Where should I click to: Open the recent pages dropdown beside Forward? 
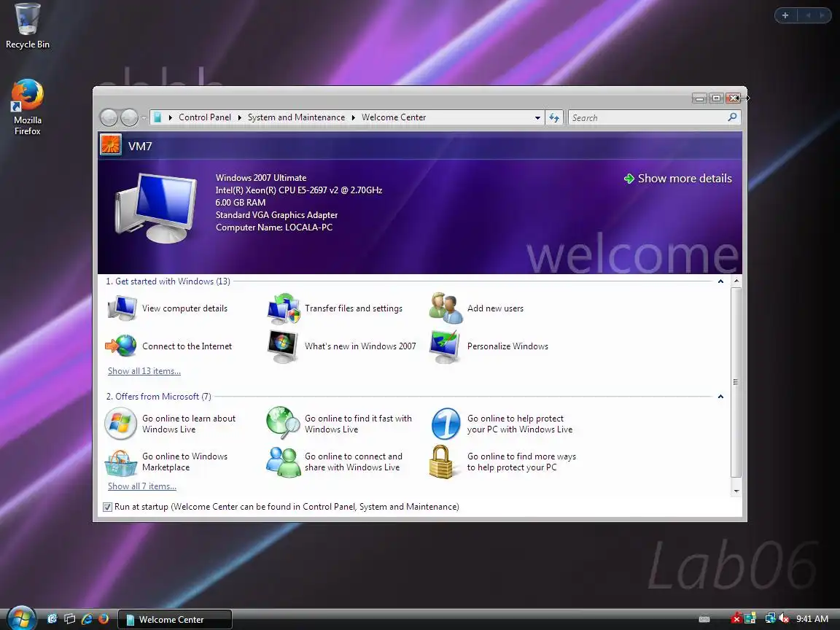point(144,118)
